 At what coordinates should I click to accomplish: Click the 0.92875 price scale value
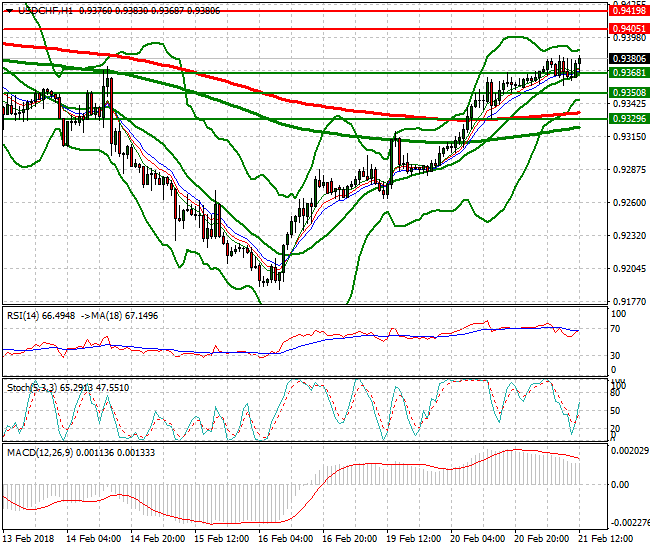point(629,170)
